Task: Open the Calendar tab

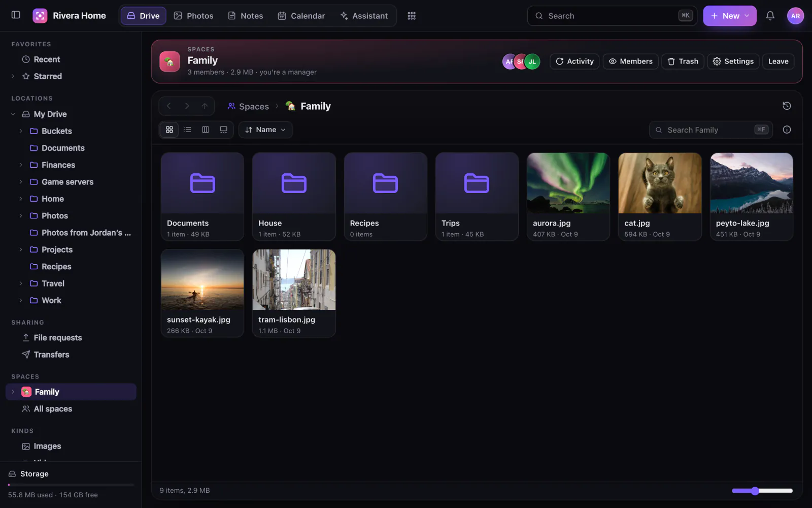Action: pos(301,16)
